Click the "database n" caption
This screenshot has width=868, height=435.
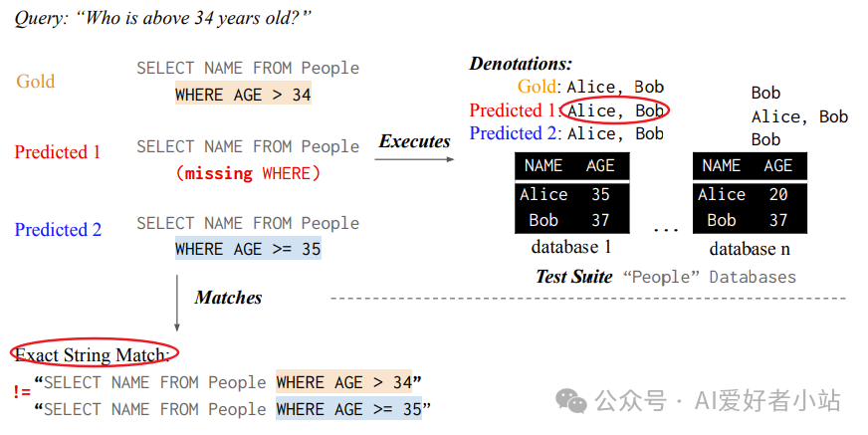click(x=750, y=248)
